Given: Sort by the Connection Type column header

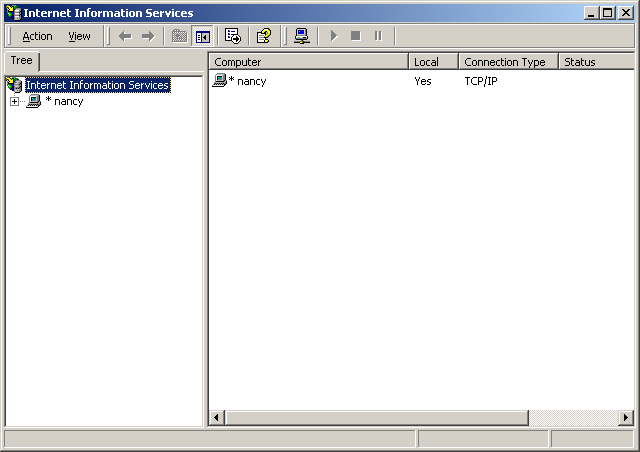Looking at the screenshot, I should coord(506,62).
